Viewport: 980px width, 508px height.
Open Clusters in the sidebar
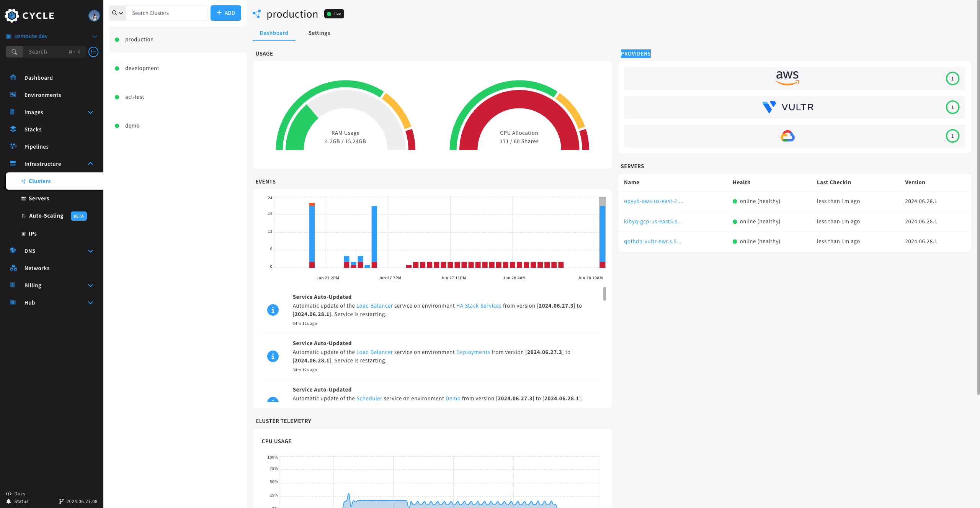54,181
